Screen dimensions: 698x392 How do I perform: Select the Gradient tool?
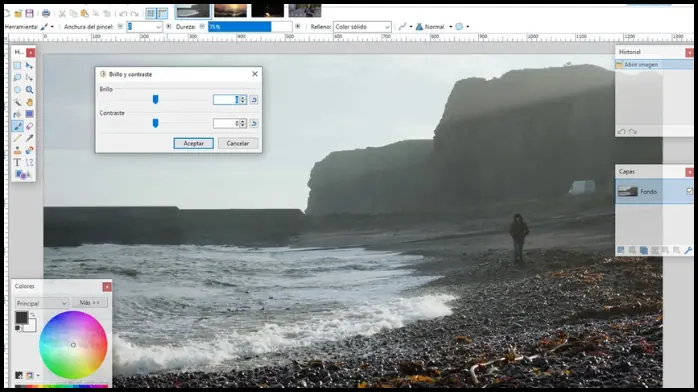29,114
